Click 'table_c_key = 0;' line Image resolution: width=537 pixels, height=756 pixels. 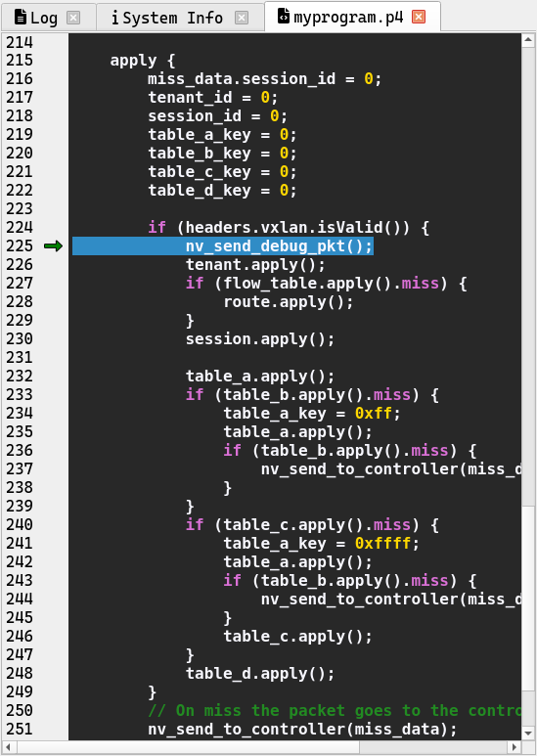pos(222,172)
